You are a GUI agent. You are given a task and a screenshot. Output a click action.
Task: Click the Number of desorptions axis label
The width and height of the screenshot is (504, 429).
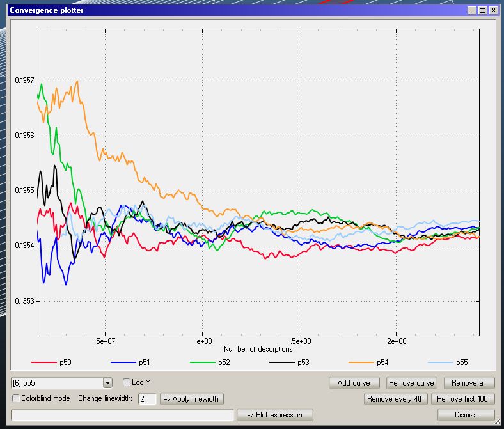click(x=258, y=349)
